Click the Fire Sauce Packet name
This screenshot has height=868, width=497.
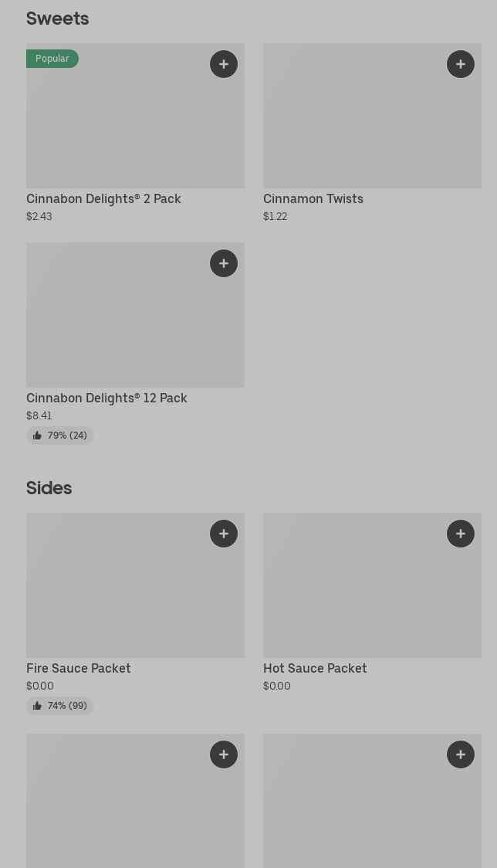click(x=79, y=668)
